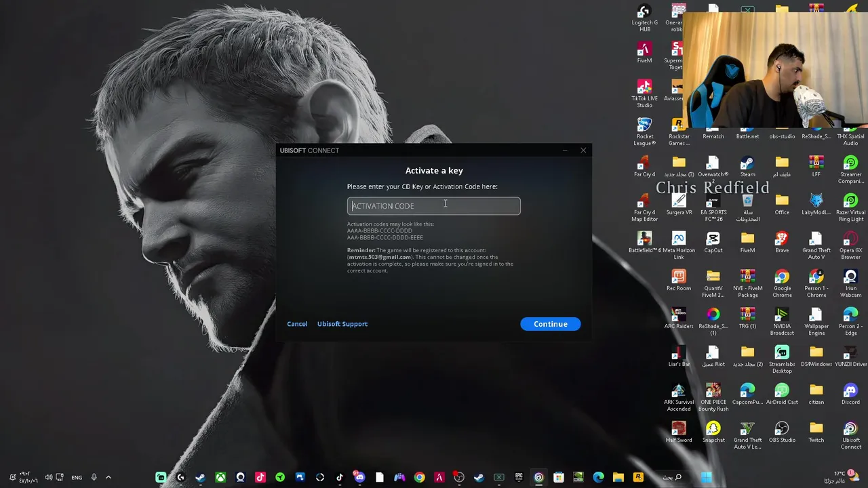
Task: Open Rocket League desktop shortcut
Action: coord(644,132)
